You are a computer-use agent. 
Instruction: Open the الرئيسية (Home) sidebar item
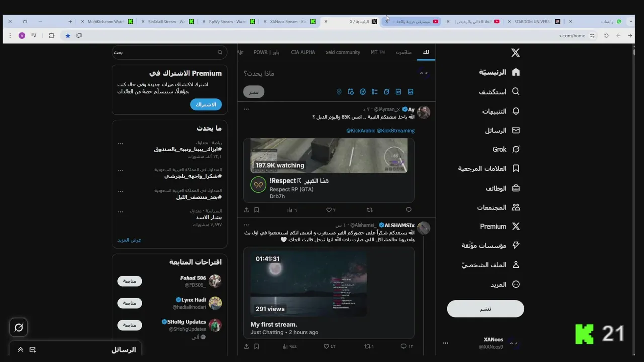(499, 72)
